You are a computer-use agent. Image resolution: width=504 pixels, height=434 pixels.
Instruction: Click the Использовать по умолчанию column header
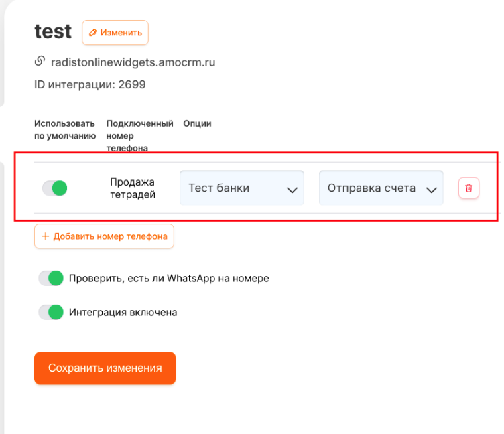click(x=65, y=130)
